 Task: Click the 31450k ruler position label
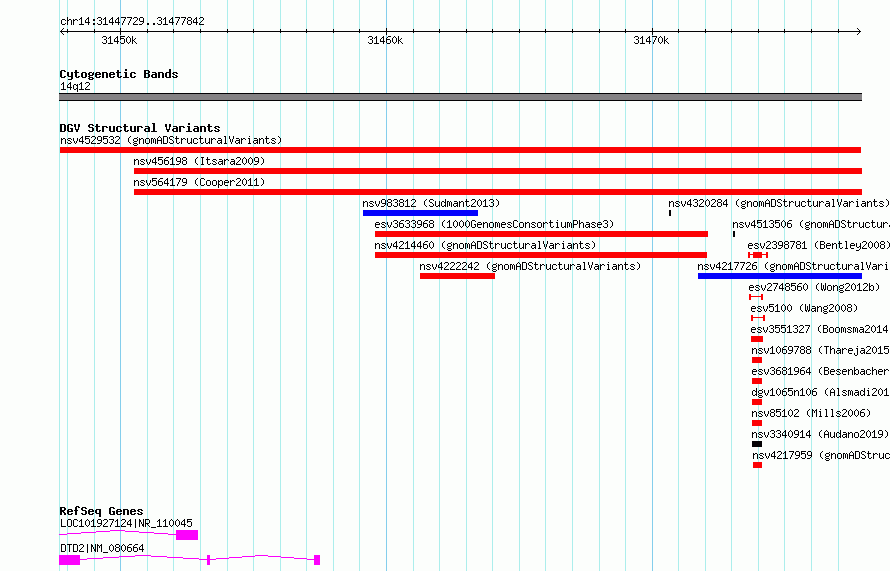pyautogui.click(x=119, y=40)
